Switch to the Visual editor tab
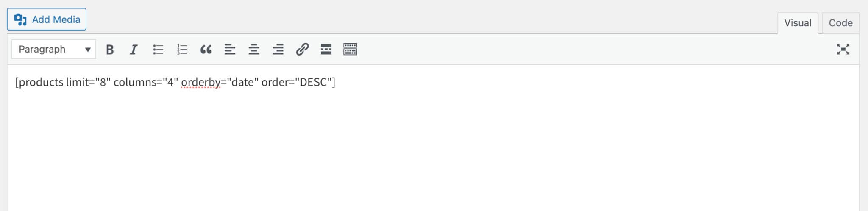Viewport: 868px width, 211px height. point(797,23)
